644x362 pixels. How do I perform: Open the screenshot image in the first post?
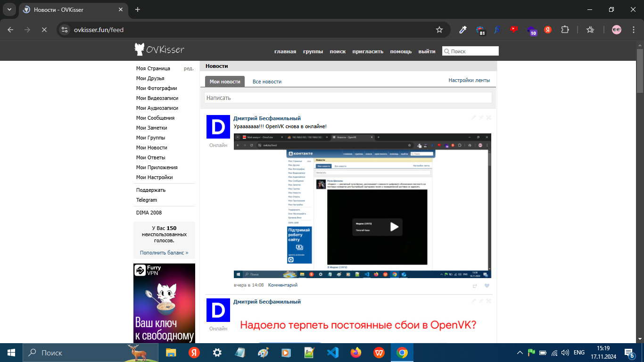(362, 206)
